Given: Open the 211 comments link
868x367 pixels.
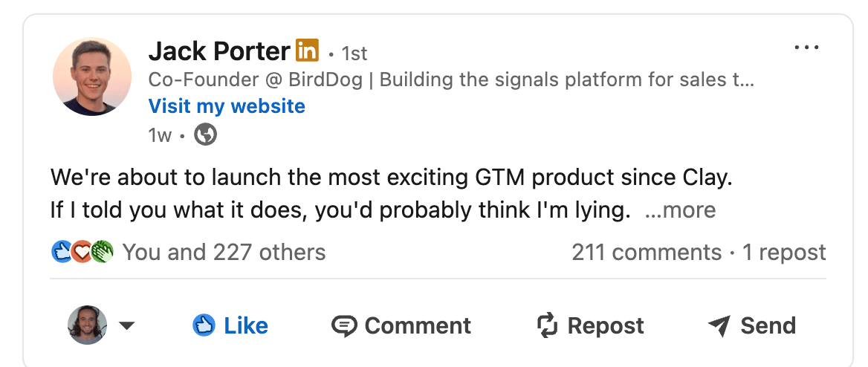Looking at the screenshot, I should (x=647, y=253).
